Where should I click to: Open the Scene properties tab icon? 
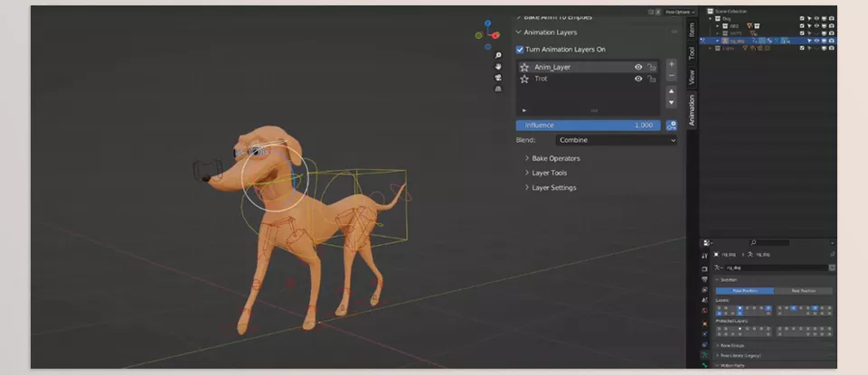coord(704,300)
